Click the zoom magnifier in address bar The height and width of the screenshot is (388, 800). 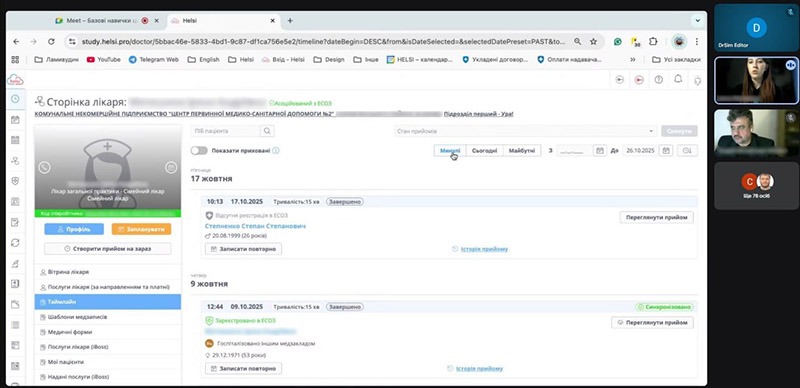pyautogui.click(x=578, y=41)
